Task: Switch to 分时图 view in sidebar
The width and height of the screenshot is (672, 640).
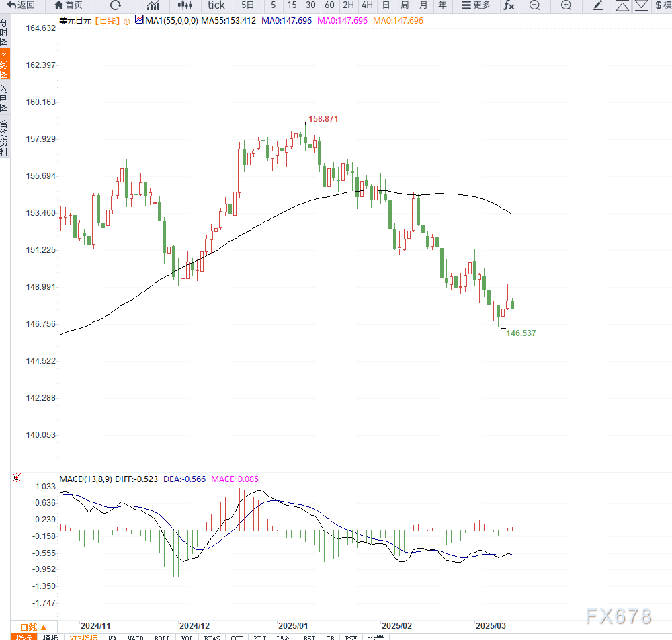Action: click(x=5, y=32)
